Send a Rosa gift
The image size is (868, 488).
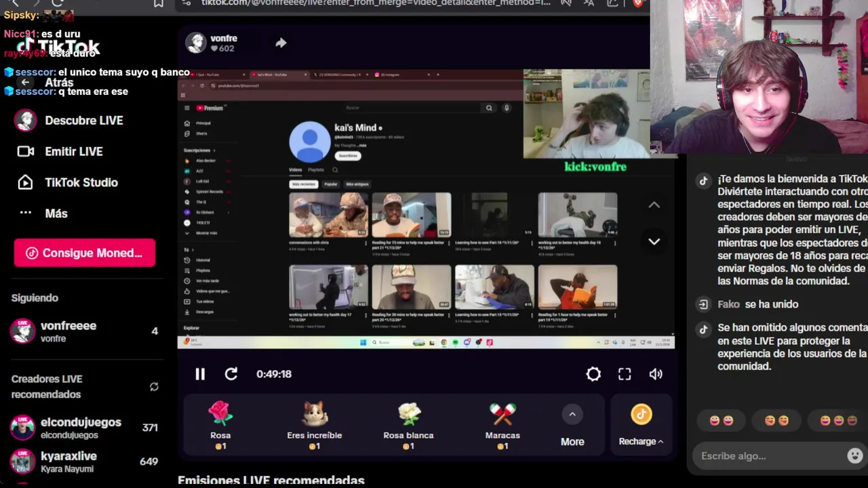(220, 424)
